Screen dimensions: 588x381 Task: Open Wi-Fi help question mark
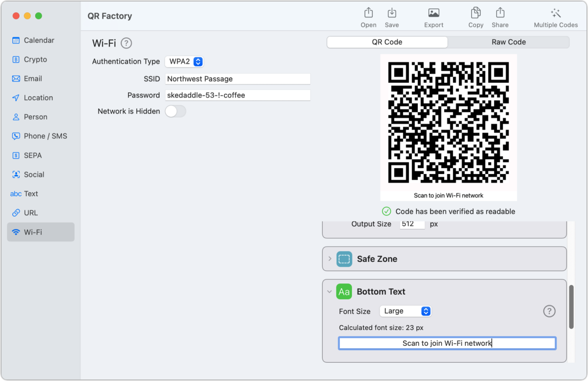(127, 43)
